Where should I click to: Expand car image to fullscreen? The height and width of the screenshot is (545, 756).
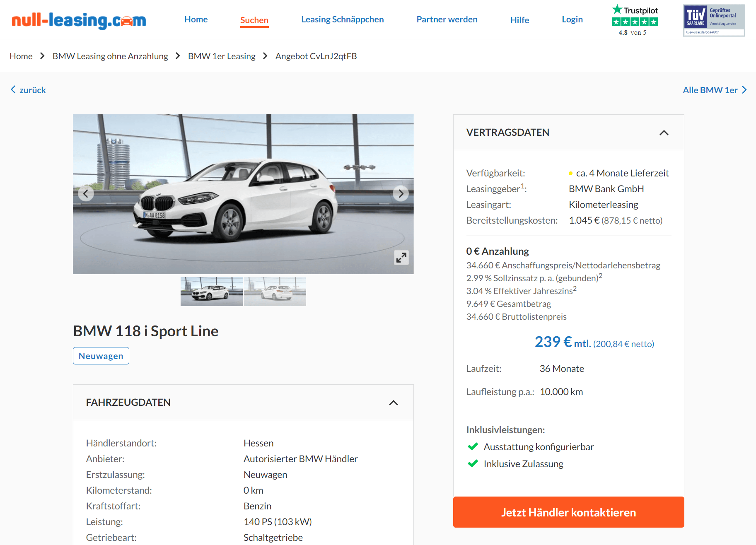coord(401,257)
